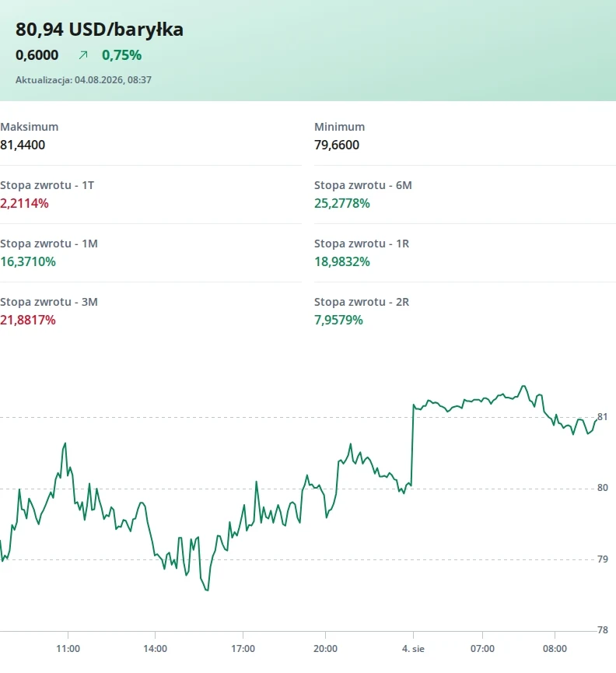Click the chart's highest peak before 08:00
616x673 pixels.
tap(523, 386)
